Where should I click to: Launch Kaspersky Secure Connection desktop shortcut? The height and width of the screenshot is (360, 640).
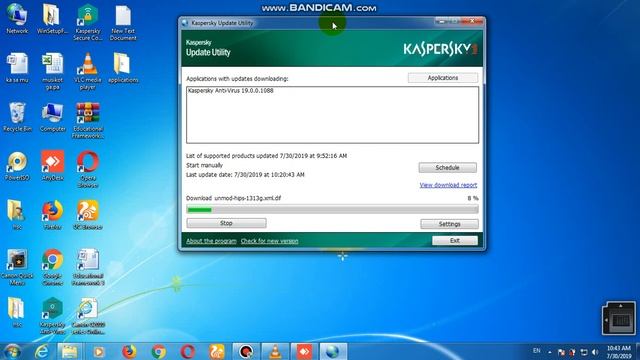pos(88,22)
